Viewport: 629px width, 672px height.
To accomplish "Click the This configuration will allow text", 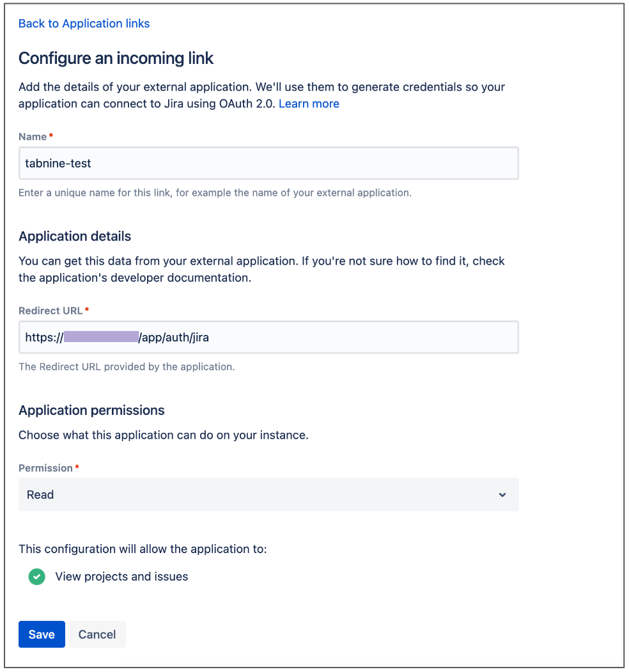I will point(143,549).
